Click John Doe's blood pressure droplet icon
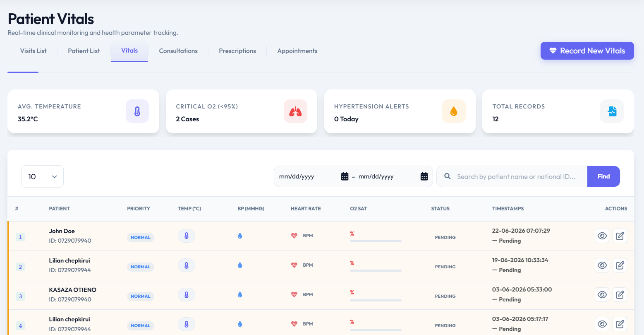 tap(240, 236)
